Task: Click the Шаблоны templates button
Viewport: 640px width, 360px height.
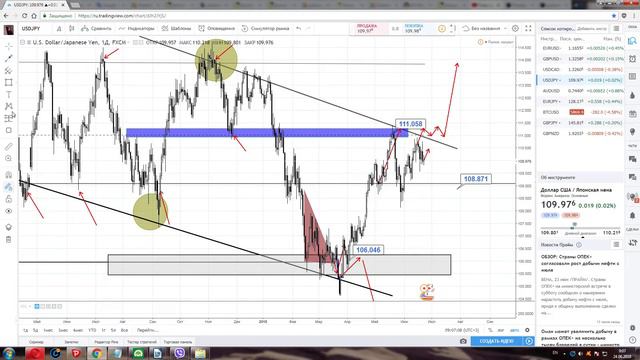Action: 176,29
